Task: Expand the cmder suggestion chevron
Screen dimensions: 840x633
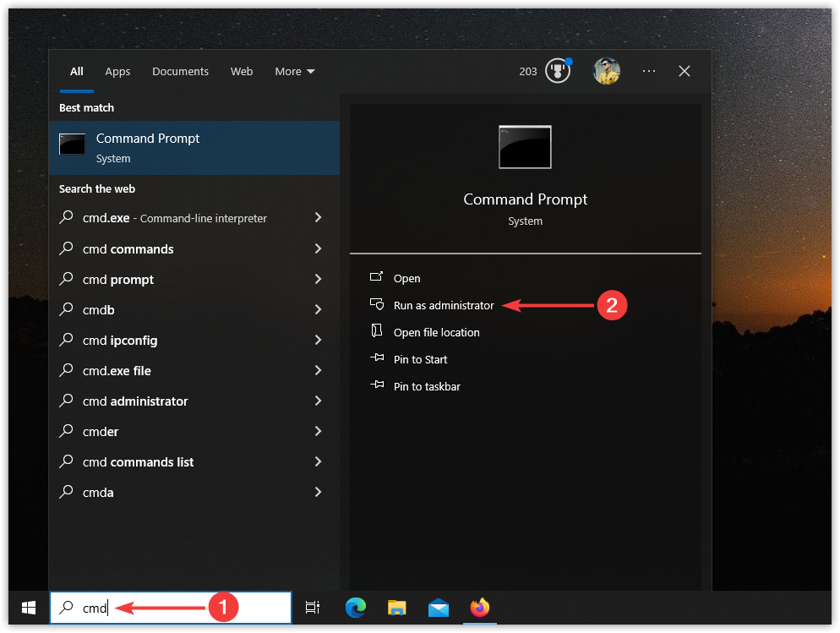Action: coord(318,431)
